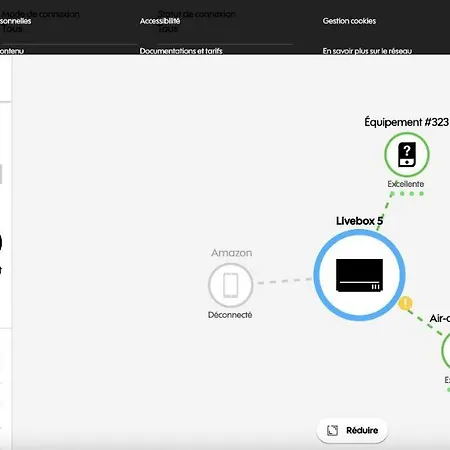Select the disconnected Amazon phone icon
Viewport: 450px width, 450px height.
231,285
